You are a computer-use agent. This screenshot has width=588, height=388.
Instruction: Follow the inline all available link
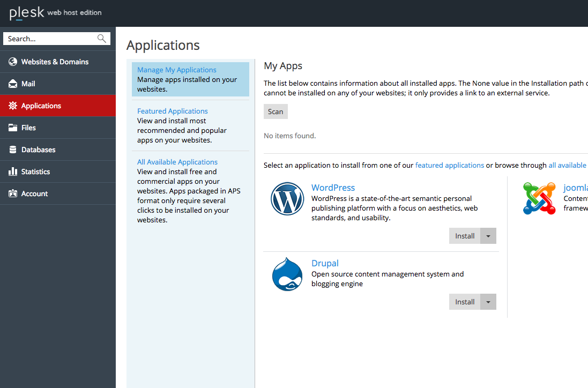[568, 165]
